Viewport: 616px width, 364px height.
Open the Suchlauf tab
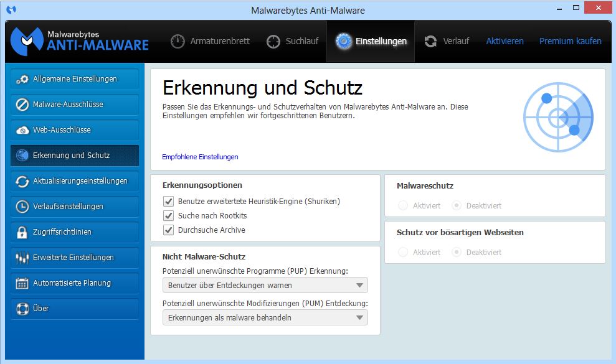(292, 41)
